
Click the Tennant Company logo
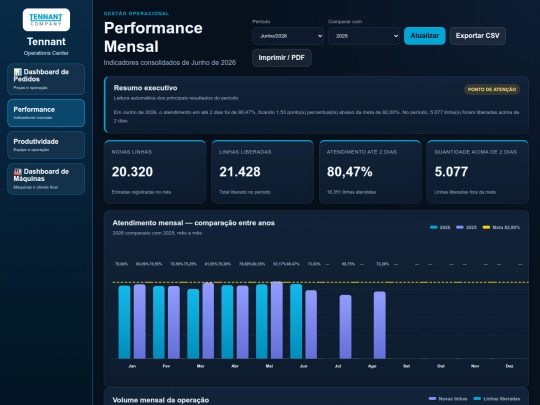46,20
